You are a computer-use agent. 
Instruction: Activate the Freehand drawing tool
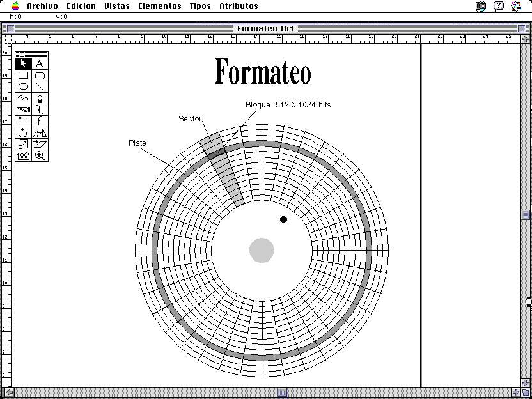[x=24, y=98]
